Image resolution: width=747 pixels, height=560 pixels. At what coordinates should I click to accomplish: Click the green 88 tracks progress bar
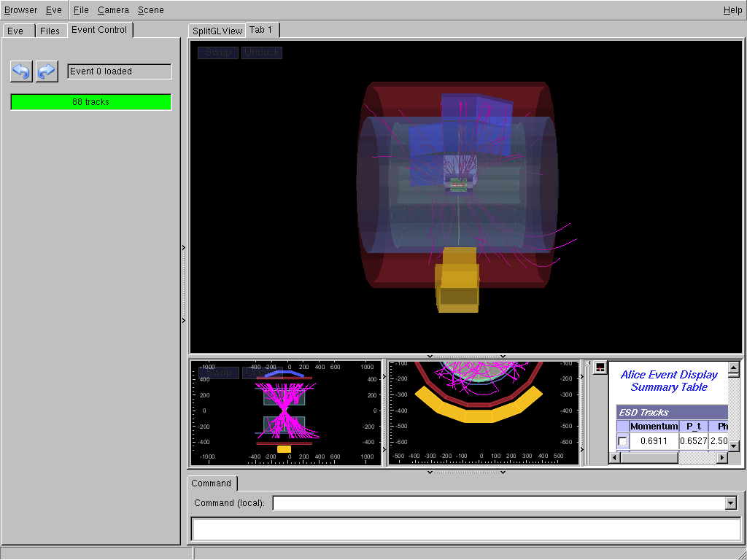coord(91,102)
